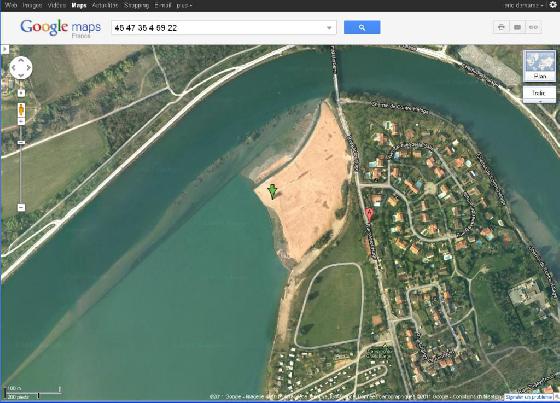
Task: Open the settings gear in the black bar
Action: (553, 5)
